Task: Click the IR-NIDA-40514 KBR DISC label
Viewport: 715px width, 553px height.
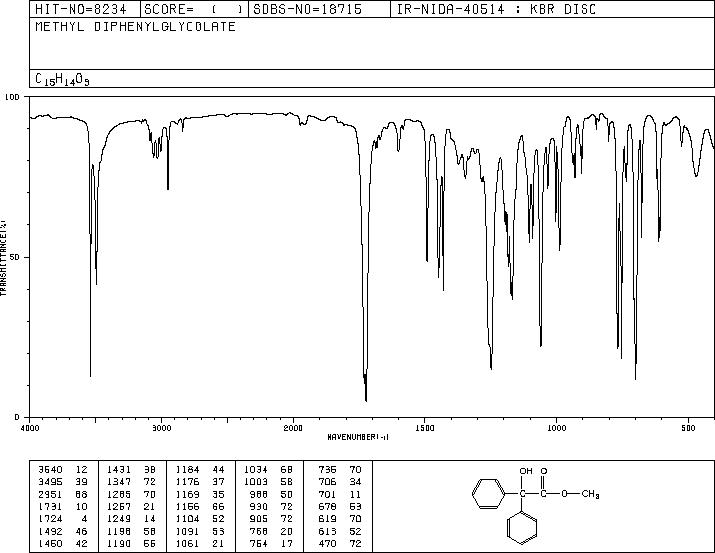Action: pyautogui.click(x=497, y=9)
